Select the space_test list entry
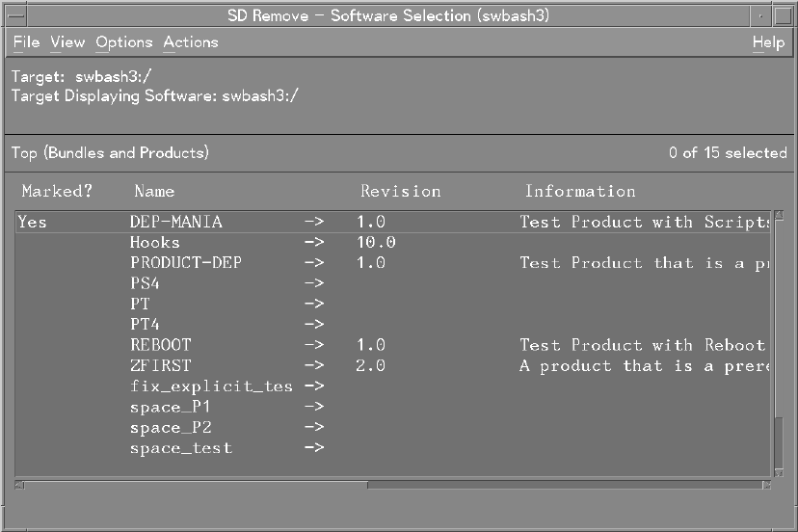 pos(181,448)
